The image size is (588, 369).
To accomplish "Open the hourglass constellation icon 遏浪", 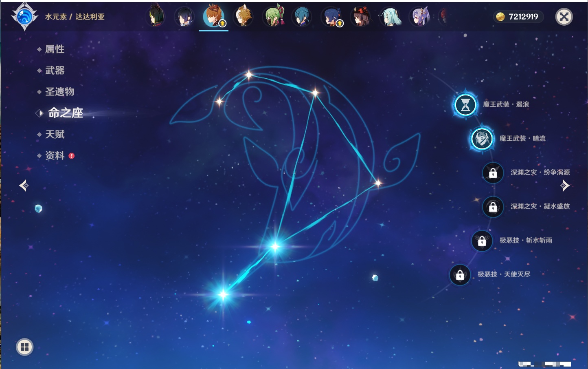I will click(x=465, y=105).
